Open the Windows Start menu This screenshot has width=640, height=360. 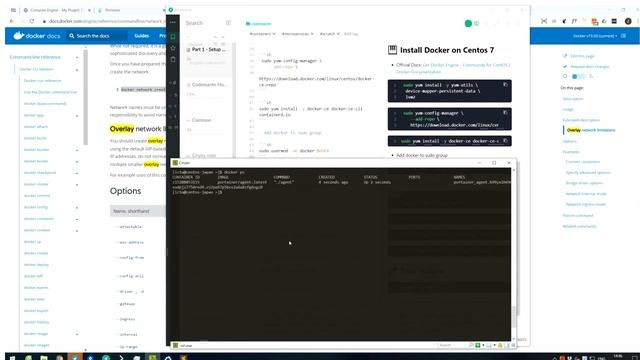(x=12, y=358)
